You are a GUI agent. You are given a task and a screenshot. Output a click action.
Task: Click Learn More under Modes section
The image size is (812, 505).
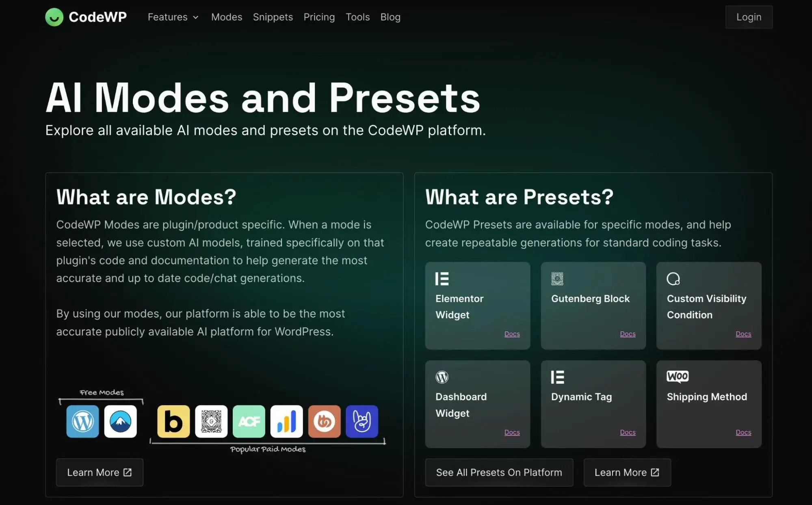pyautogui.click(x=100, y=472)
